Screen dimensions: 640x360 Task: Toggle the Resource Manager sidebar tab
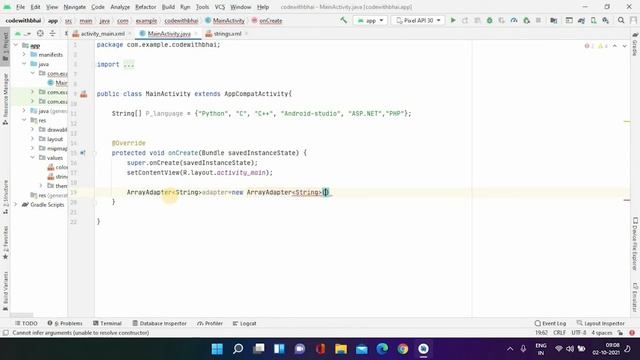(5, 99)
